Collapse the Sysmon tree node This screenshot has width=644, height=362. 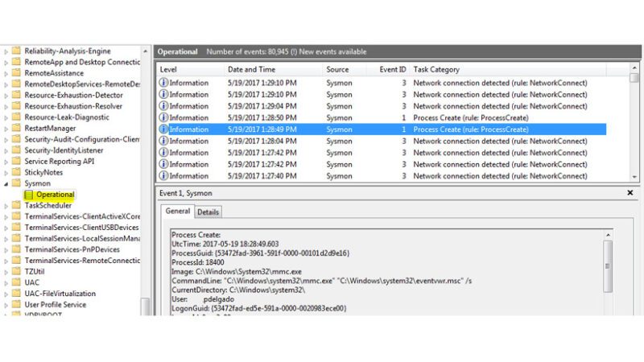click(6, 184)
